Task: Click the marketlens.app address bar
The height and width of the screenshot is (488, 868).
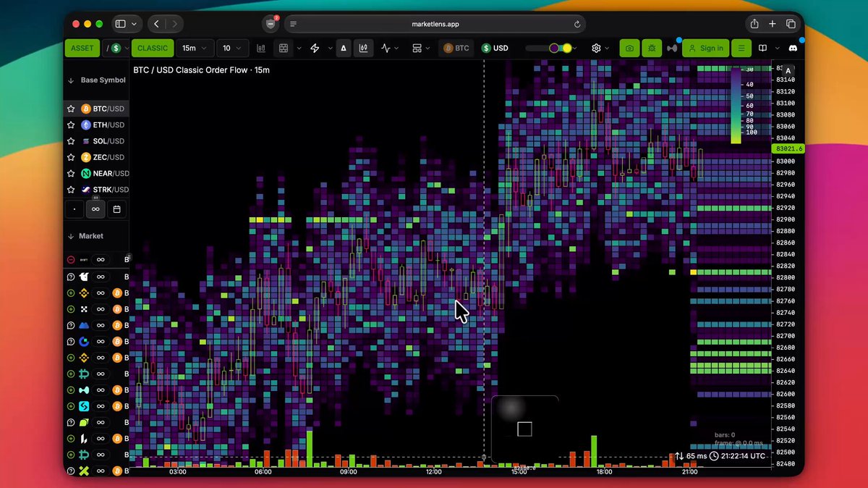Action: coord(435,24)
